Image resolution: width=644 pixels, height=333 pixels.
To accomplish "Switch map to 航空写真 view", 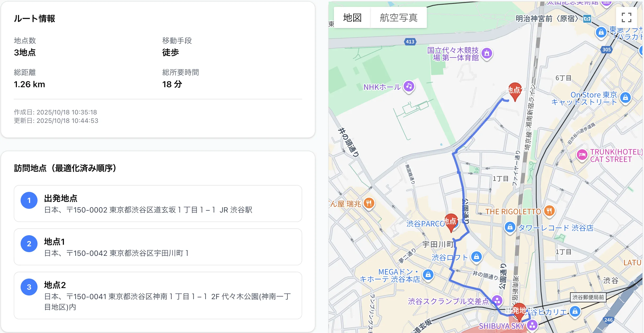I will (398, 18).
